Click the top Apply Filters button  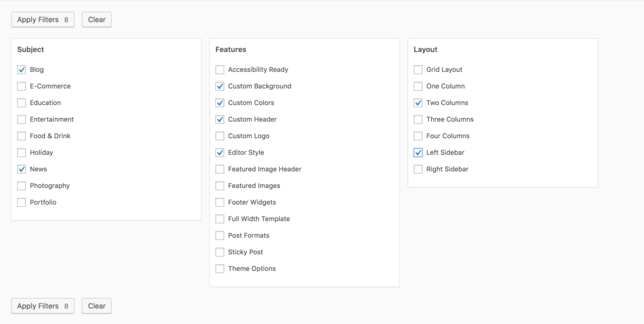pos(42,19)
